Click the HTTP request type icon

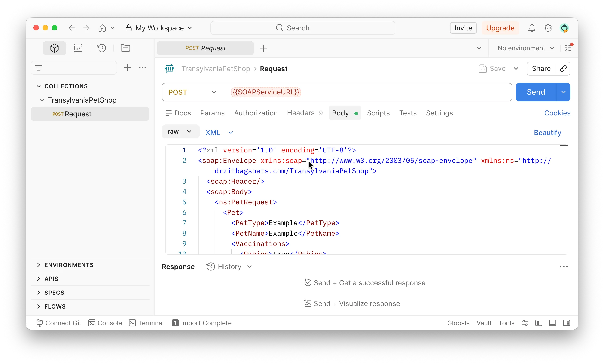(x=169, y=69)
